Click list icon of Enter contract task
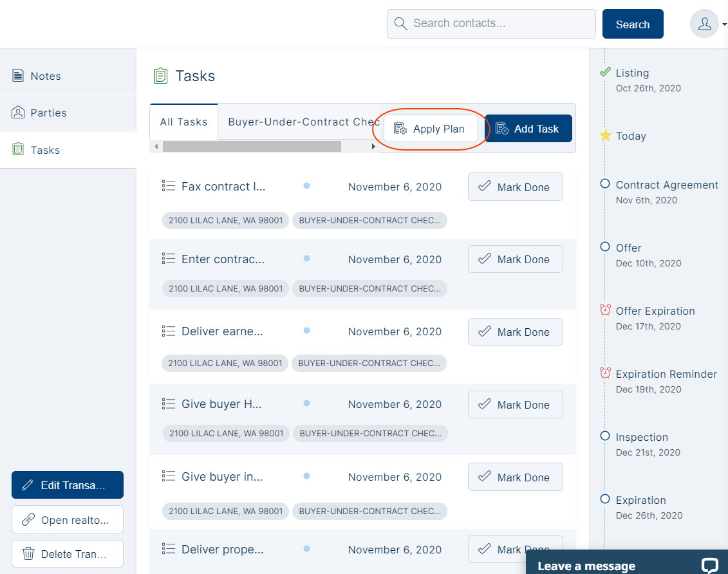This screenshot has width=728, height=574. (168, 259)
